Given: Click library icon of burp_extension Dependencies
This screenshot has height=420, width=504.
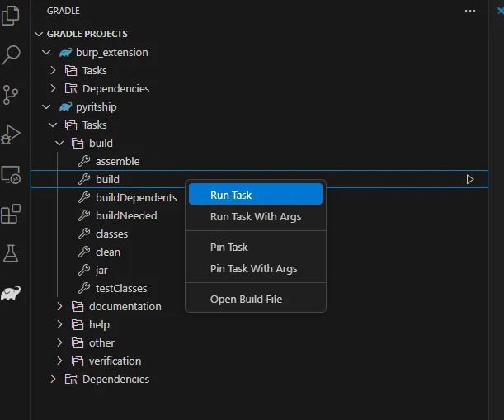Looking at the screenshot, I should 71,88.
